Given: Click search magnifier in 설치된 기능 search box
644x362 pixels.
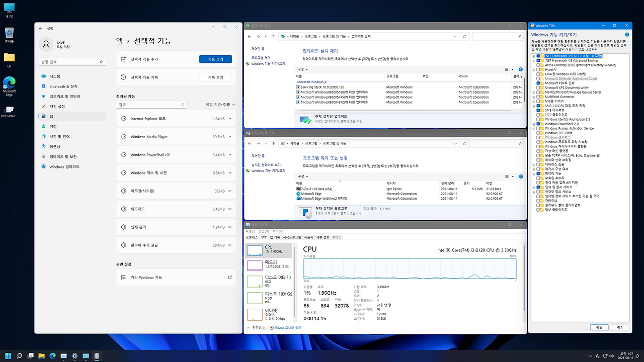Looking at the screenshot, I should tap(183, 105).
